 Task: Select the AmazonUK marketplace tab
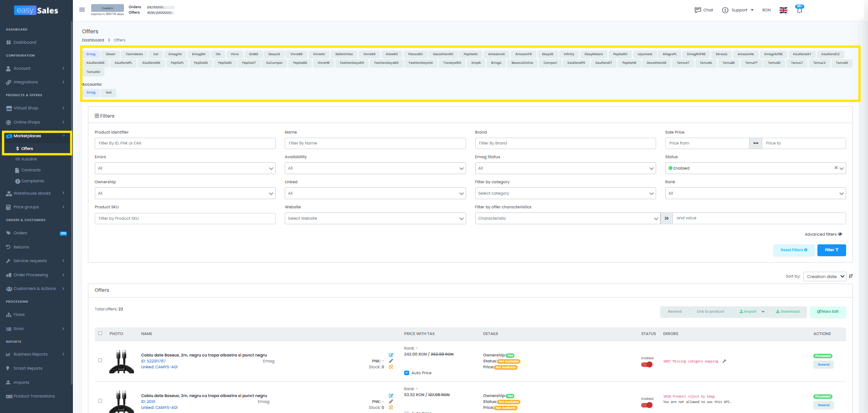497,54
